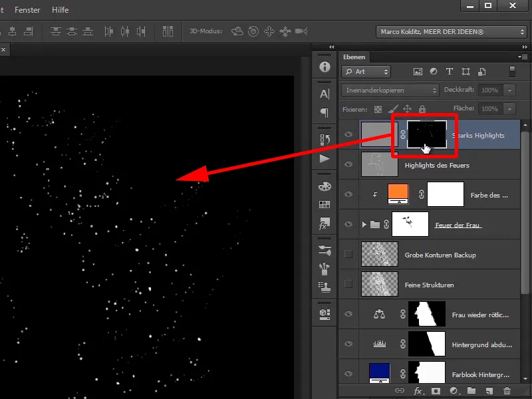Click the Fläche 100% value field
The width and height of the screenshot is (532, 399).
tap(490, 109)
